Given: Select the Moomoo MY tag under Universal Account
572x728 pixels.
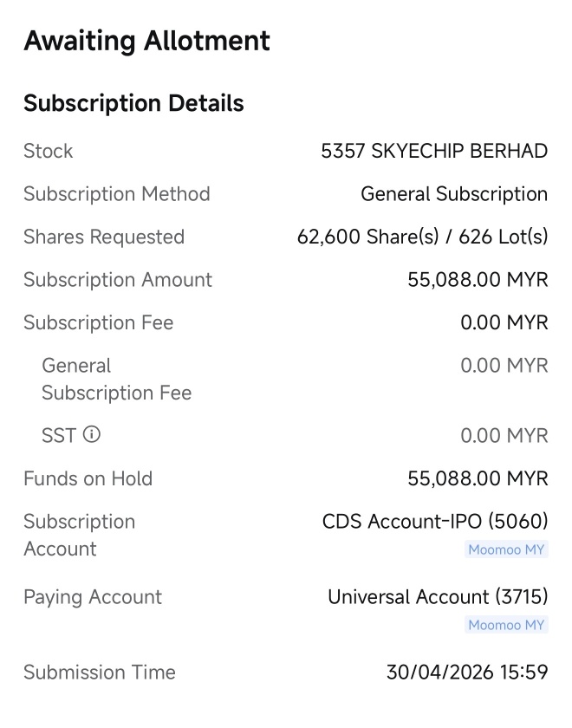Looking at the screenshot, I should pos(506,625).
